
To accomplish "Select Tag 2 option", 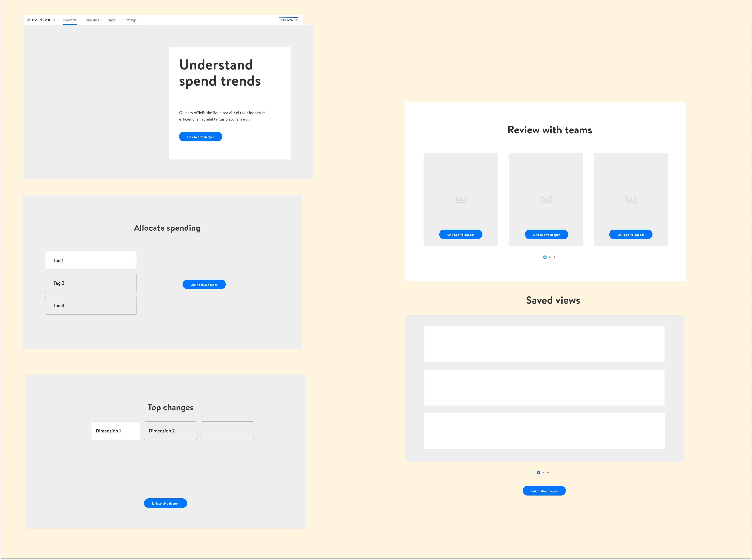I will coord(91,283).
